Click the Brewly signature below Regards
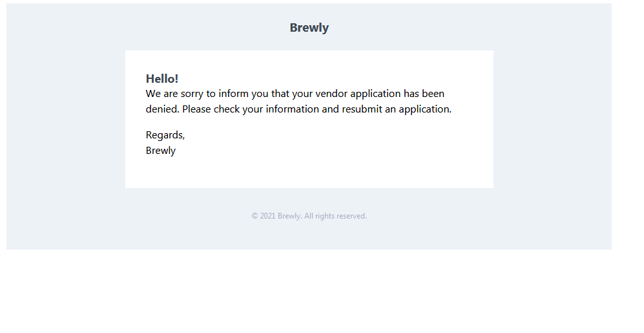 tap(161, 151)
